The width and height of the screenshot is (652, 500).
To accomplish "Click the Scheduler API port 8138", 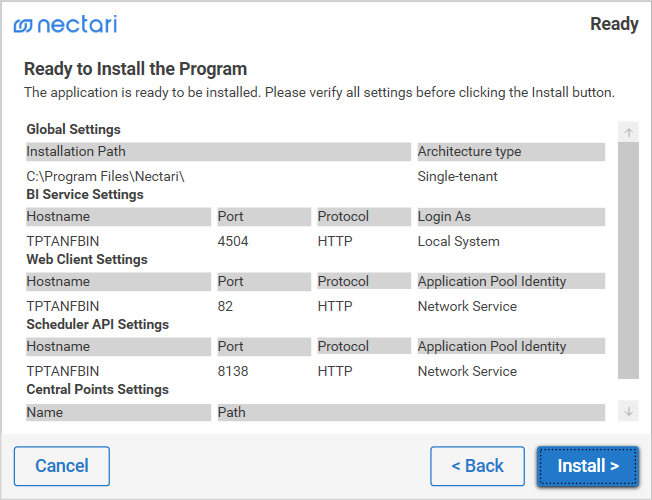I will 233,371.
